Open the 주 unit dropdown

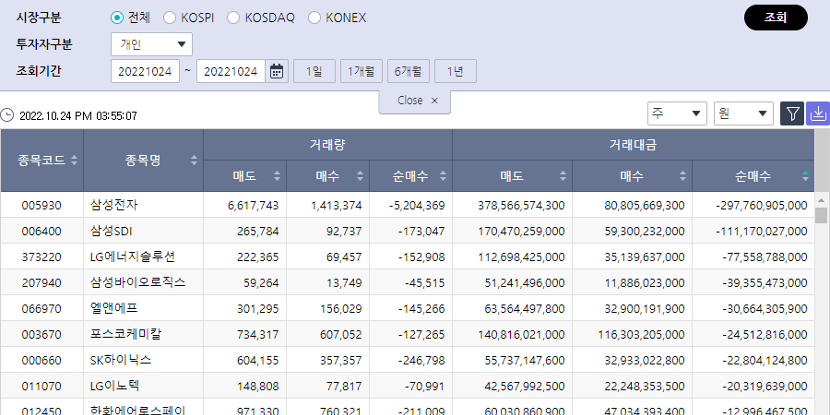tap(677, 113)
